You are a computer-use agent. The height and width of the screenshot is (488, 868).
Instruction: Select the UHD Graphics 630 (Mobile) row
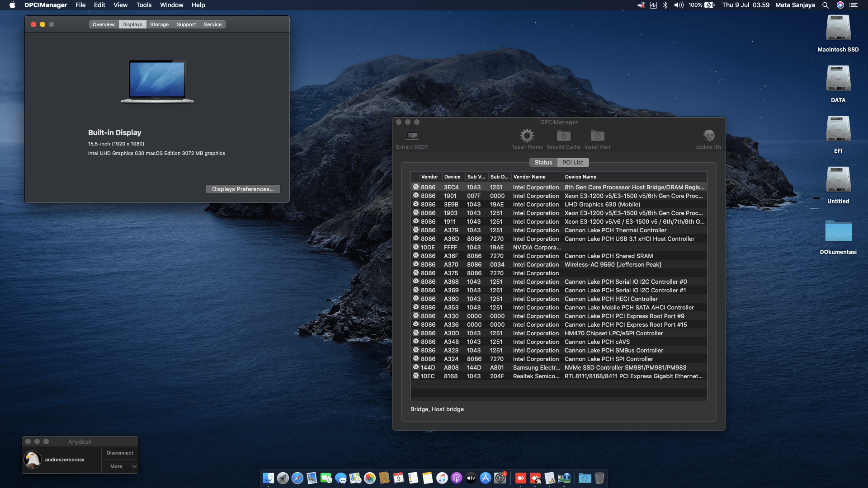[x=559, y=204]
